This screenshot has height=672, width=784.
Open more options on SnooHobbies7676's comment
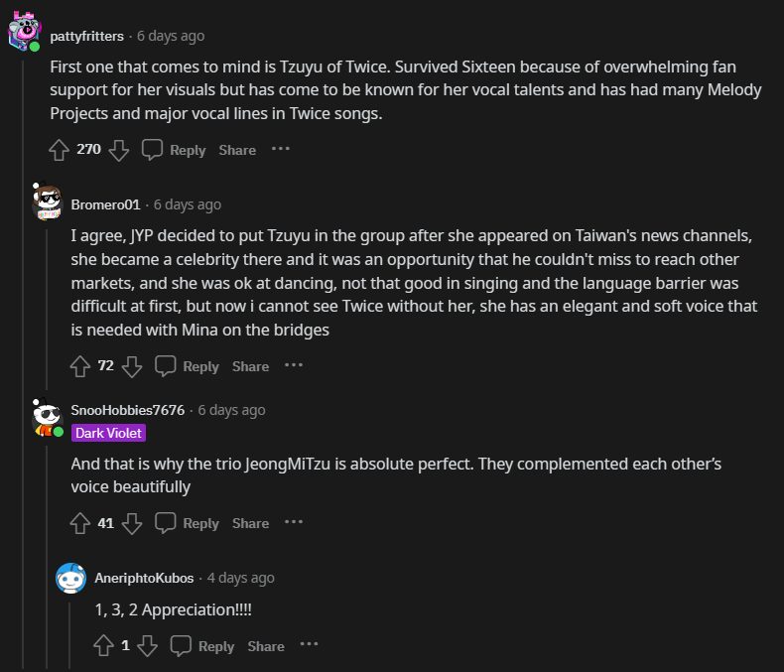pyautogui.click(x=294, y=522)
